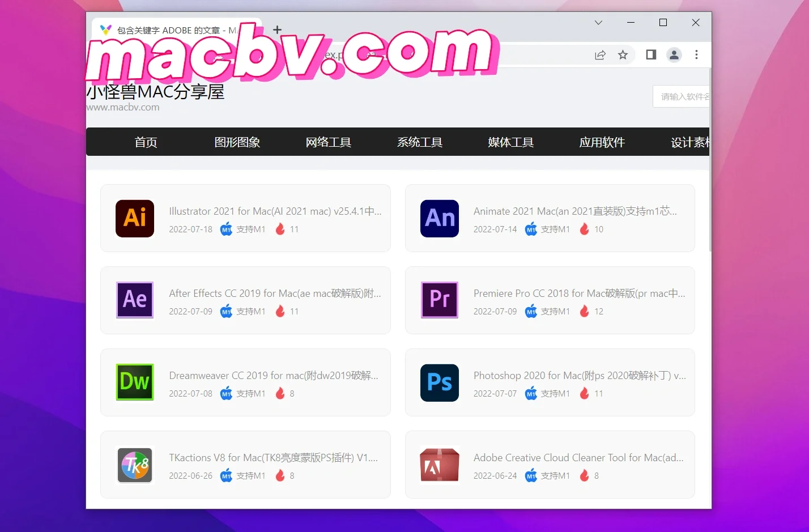Click the share page icon in address bar
This screenshot has width=809, height=532.
(x=600, y=55)
